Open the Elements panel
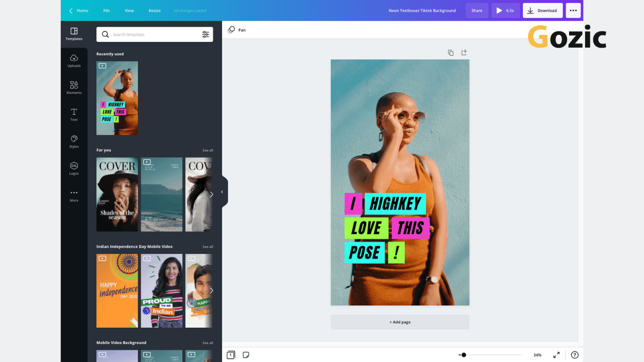The width and height of the screenshot is (644, 362). click(x=74, y=88)
